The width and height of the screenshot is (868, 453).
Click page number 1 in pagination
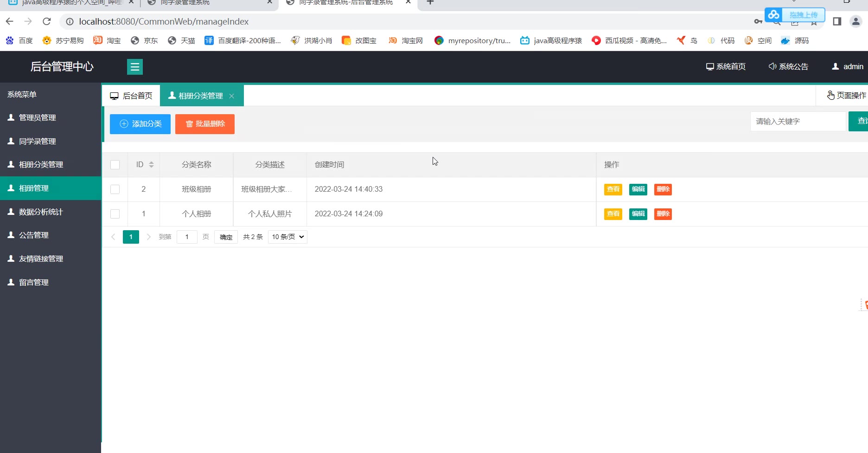(131, 237)
